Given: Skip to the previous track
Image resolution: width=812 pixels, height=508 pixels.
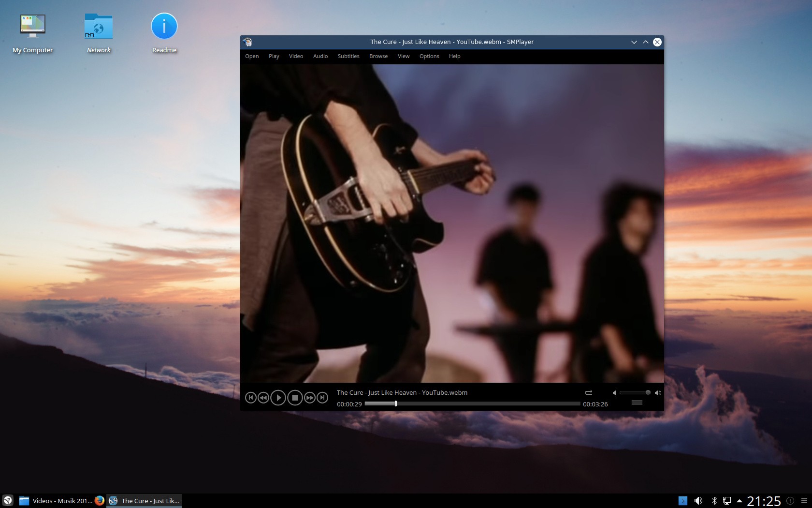Looking at the screenshot, I should click(250, 398).
